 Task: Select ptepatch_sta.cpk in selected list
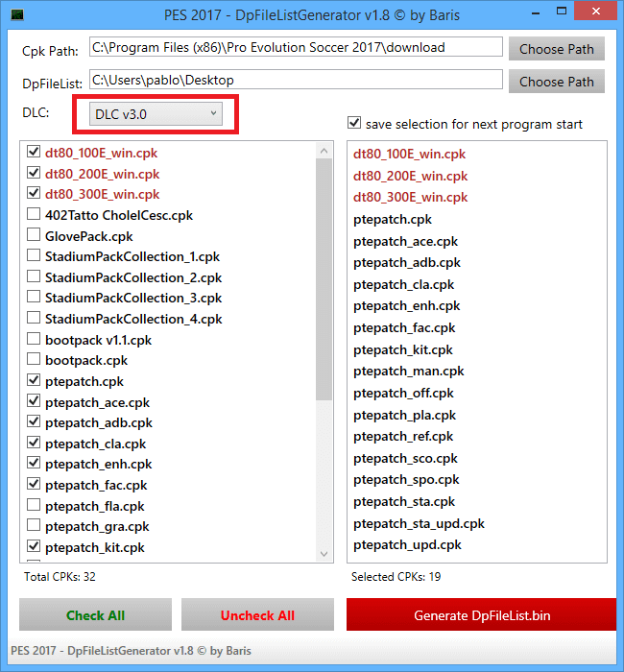[x=404, y=502]
